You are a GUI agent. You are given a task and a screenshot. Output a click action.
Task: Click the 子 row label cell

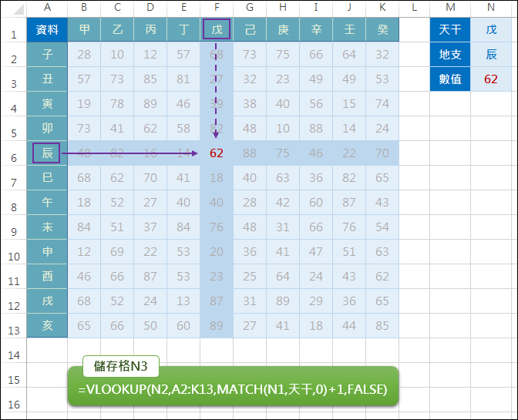click(47, 55)
